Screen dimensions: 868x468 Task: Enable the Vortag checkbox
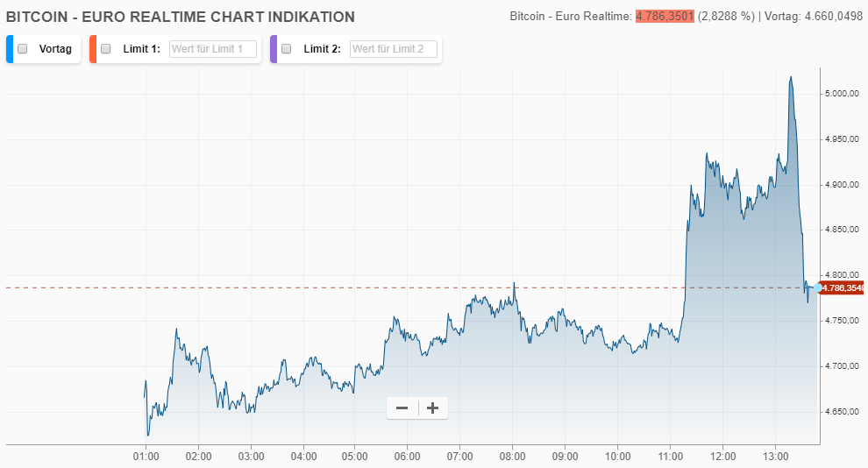(x=23, y=49)
